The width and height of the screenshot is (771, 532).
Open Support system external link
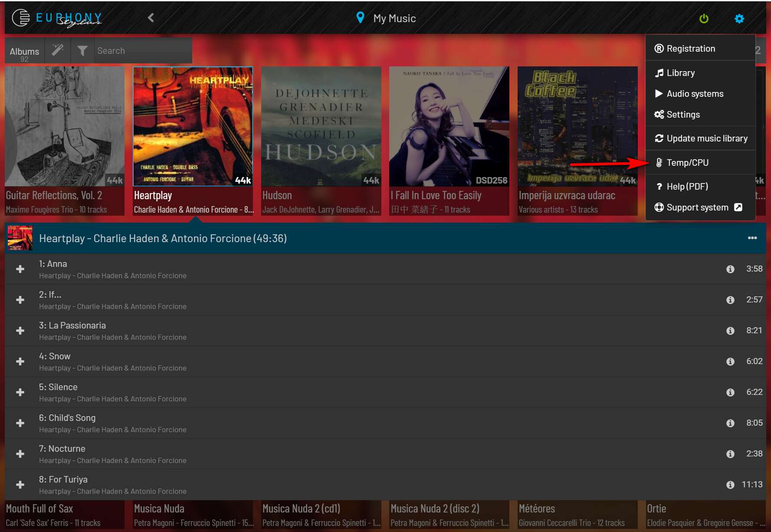pos(700,207)
